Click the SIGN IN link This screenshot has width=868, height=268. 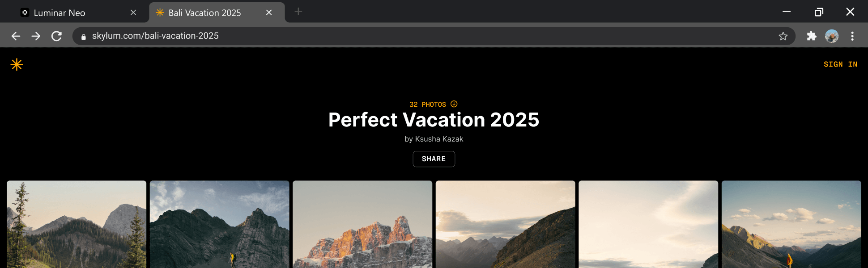[x=841, y=64]
